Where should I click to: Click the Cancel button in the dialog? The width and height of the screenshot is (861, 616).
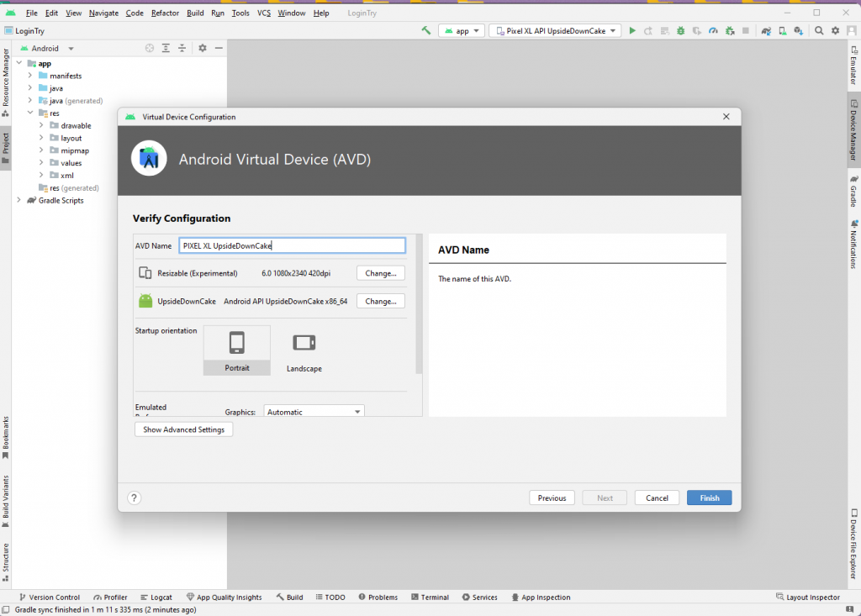pyautogui.click(x=657, y=498)
